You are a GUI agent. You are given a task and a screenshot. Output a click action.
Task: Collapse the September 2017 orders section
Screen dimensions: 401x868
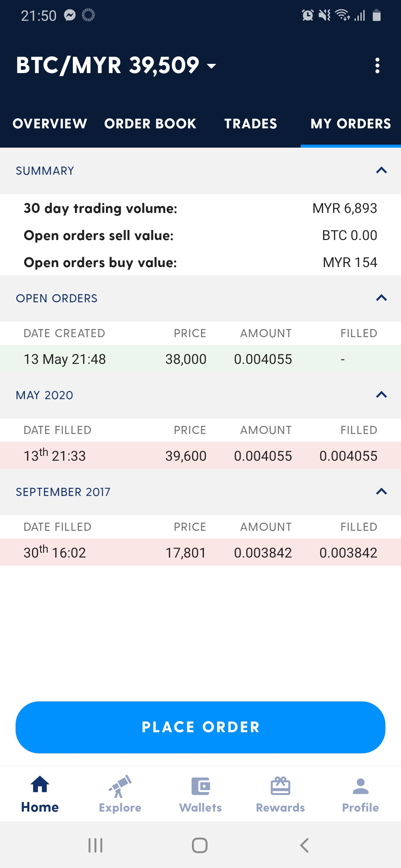click(x=381, y=492)
